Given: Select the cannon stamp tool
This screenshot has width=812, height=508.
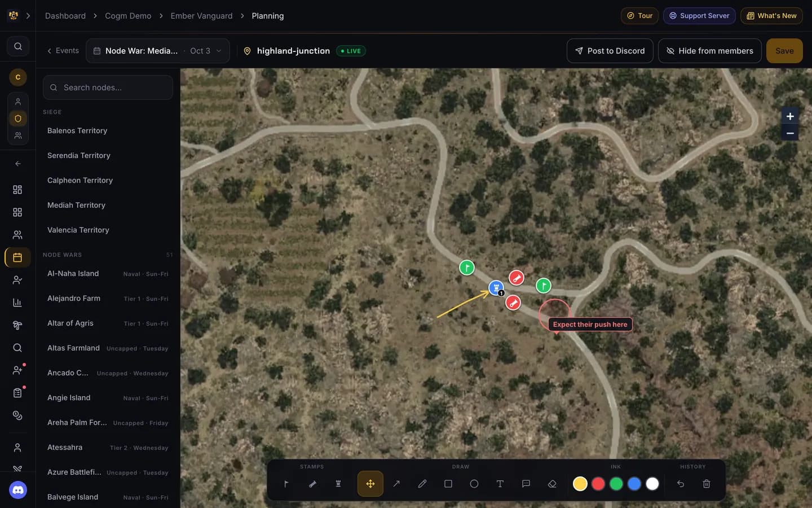Looking at the screenshot, I should pos(312,484).
